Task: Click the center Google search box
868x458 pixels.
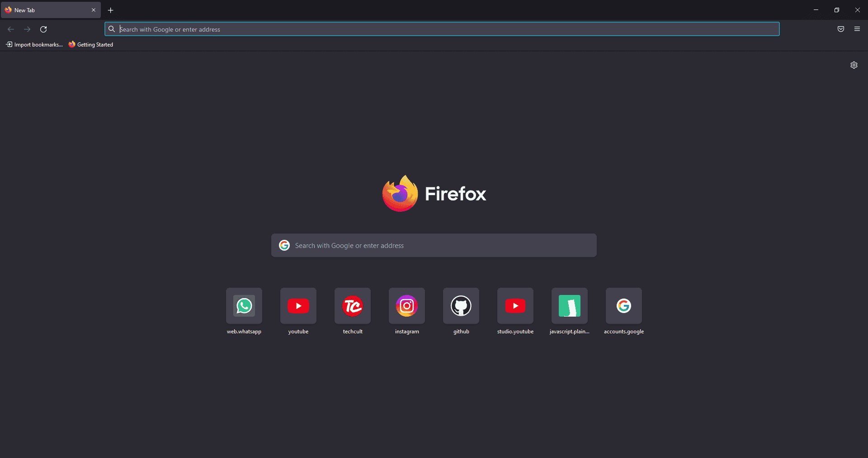Action: 434,245
